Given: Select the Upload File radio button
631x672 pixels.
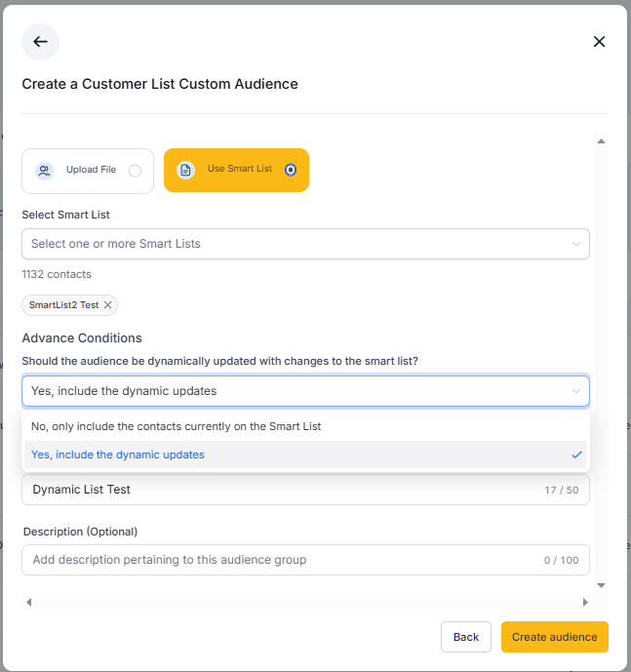Looking at the screenshot, I should click(135, 171).
